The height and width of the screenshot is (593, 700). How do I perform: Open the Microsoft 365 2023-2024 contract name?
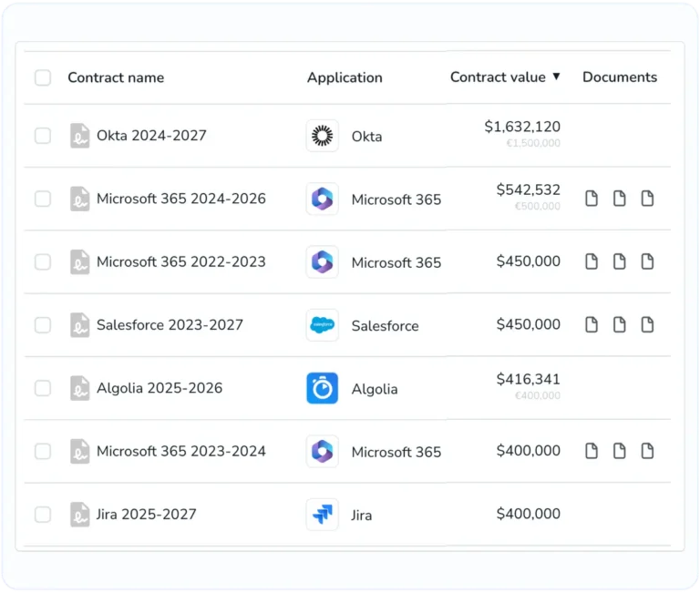point(181,451)
